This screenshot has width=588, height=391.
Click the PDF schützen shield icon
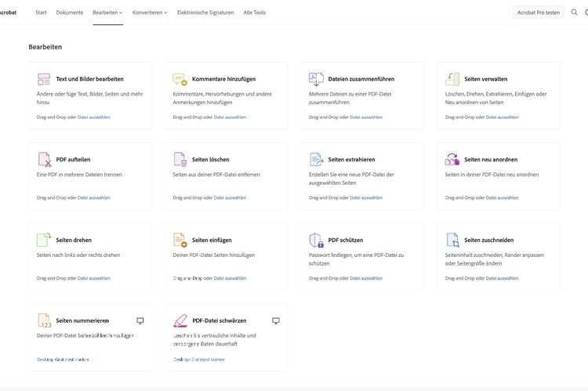click(316, 240)
